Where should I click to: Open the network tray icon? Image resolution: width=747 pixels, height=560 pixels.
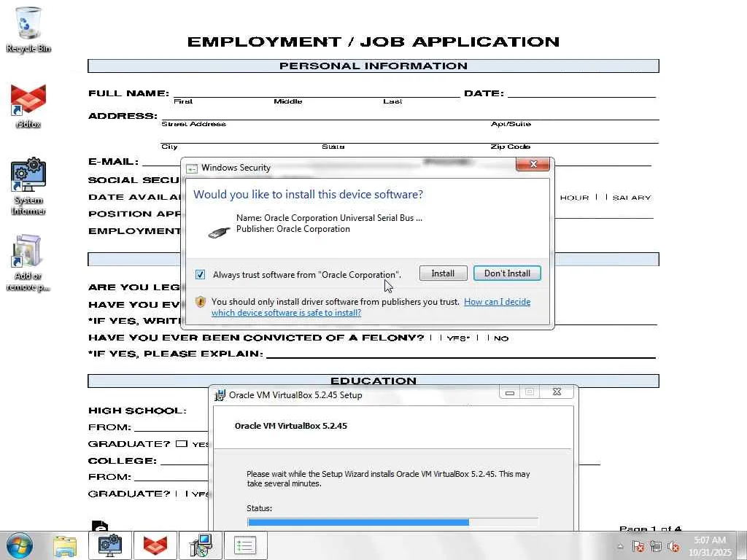pyautogui.click(x=656, y=547)
